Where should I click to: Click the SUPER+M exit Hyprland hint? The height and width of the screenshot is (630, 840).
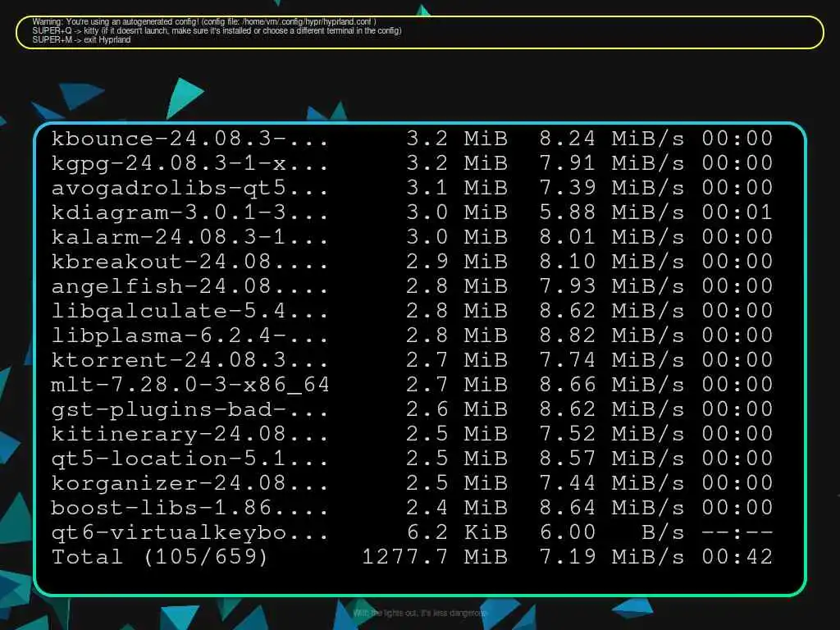[x=81, y=39]
